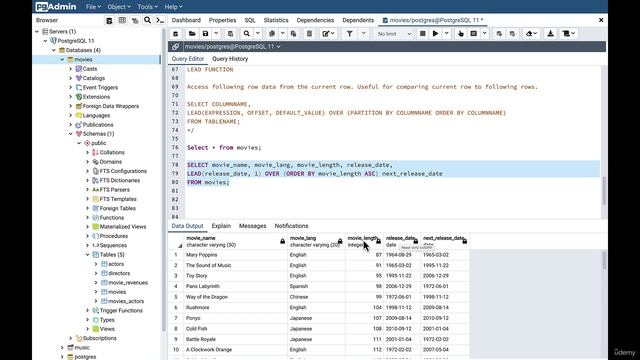640x360 pixels.
Task: Click the Filtered Rows icon in Browser
Action: [x=135, y=20]
